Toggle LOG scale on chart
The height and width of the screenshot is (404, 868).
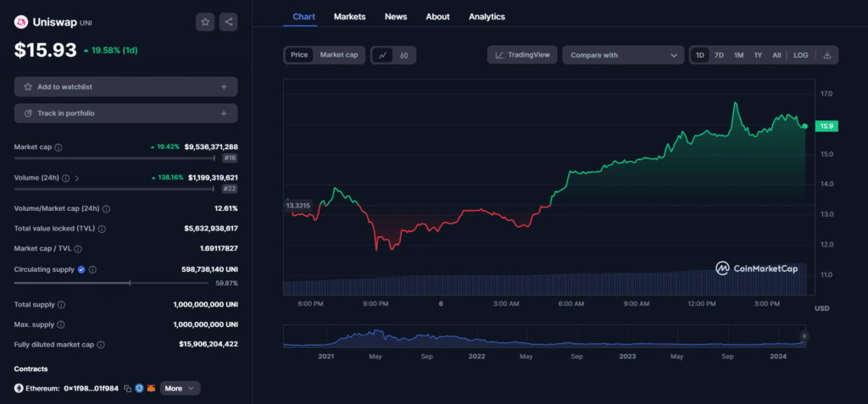pos(800,55)
